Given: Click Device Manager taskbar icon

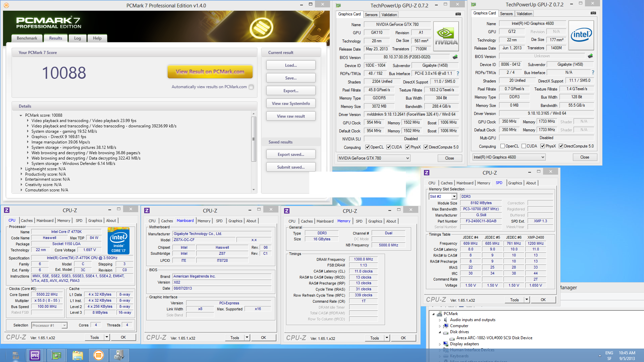Looking at the screenshot, I should pyautogui.click(x=119, y=355).
